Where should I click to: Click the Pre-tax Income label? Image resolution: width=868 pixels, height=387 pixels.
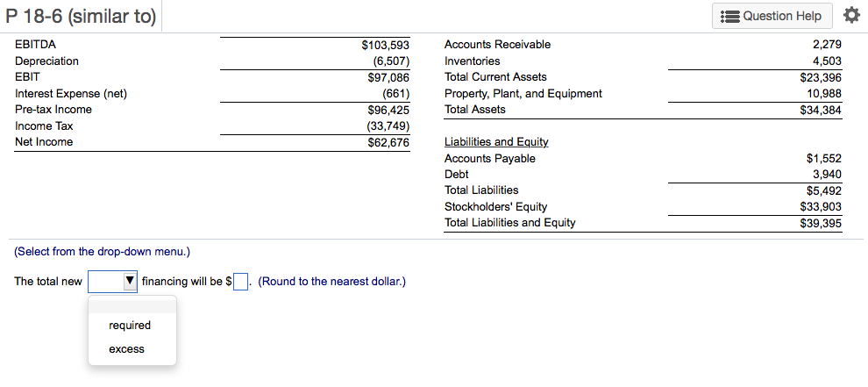[x=53, y=110]
